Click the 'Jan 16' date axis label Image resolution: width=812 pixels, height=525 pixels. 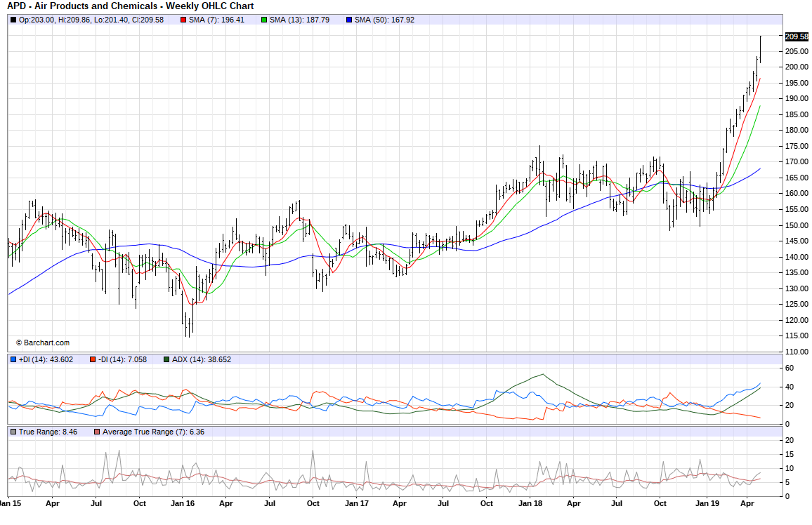click(183, 503)
